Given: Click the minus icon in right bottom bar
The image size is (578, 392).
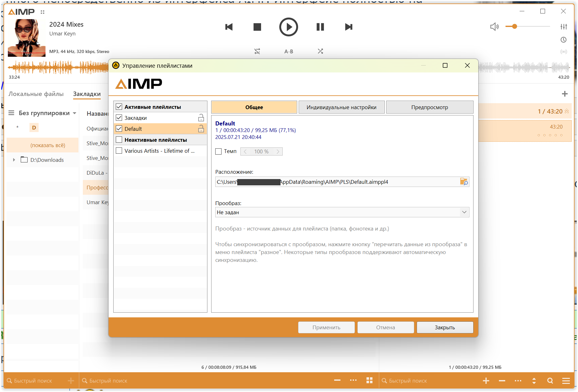Looking at the screenshot, I should [502, 381].
